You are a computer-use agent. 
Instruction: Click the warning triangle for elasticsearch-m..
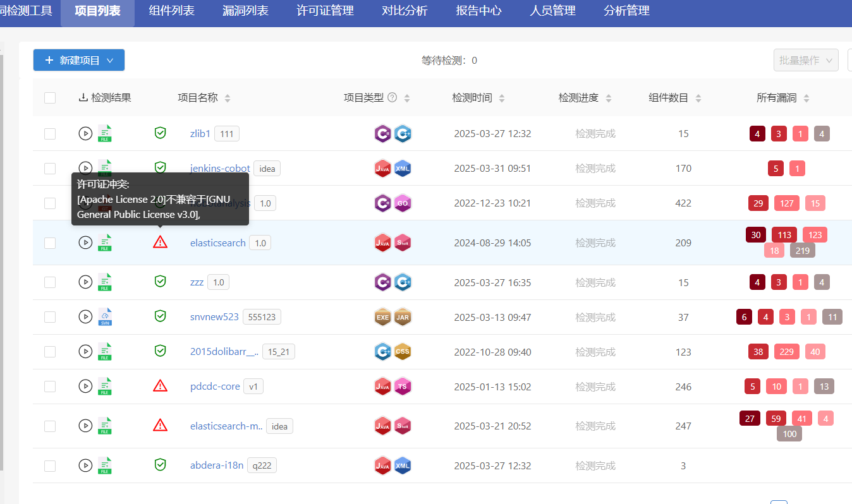pos(160,425)
